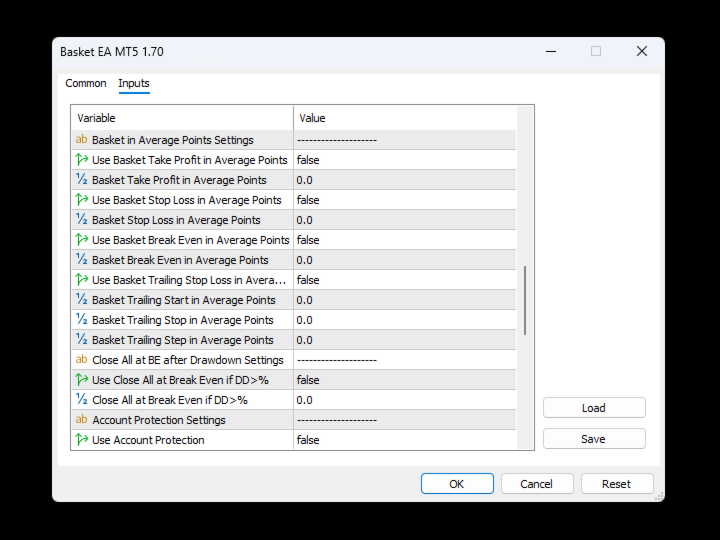Close the Basket EA MT5 dialog window

[x=642, y=51]
